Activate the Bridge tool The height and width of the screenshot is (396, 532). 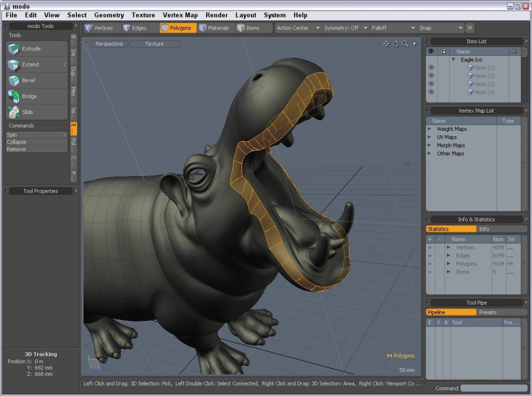pos(36,96)
